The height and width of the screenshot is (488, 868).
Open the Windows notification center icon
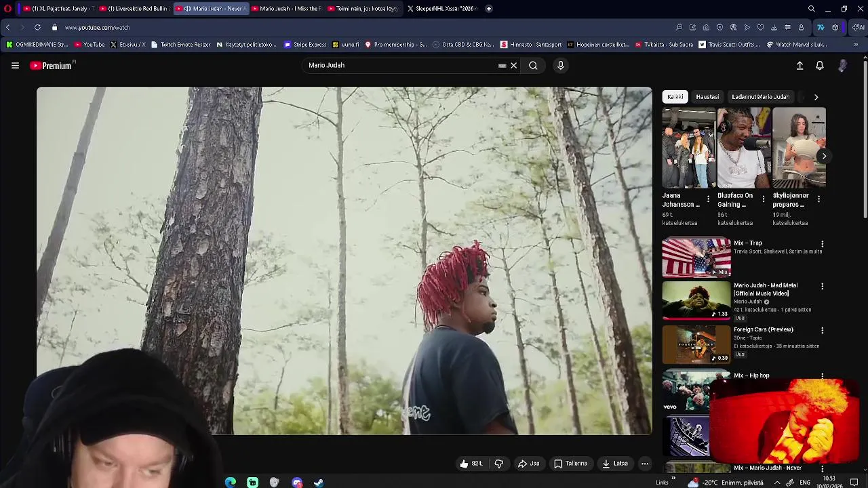pyautogui.click(x=854, y=483)
